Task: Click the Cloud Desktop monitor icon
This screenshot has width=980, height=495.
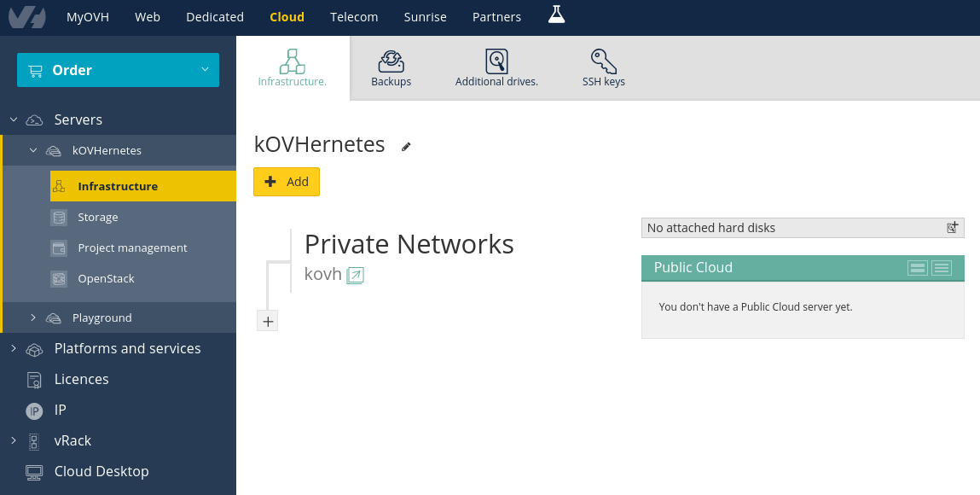Action: coord(34,473)
